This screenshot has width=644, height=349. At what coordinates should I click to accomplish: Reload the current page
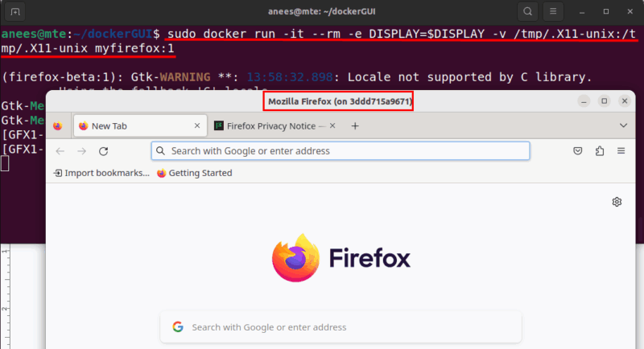click(x=104, y=151)
